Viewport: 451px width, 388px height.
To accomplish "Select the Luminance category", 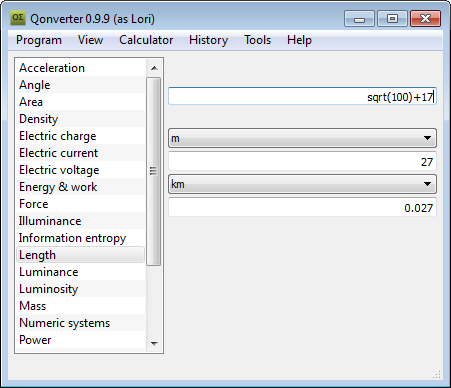I will [x=81, y=272].
